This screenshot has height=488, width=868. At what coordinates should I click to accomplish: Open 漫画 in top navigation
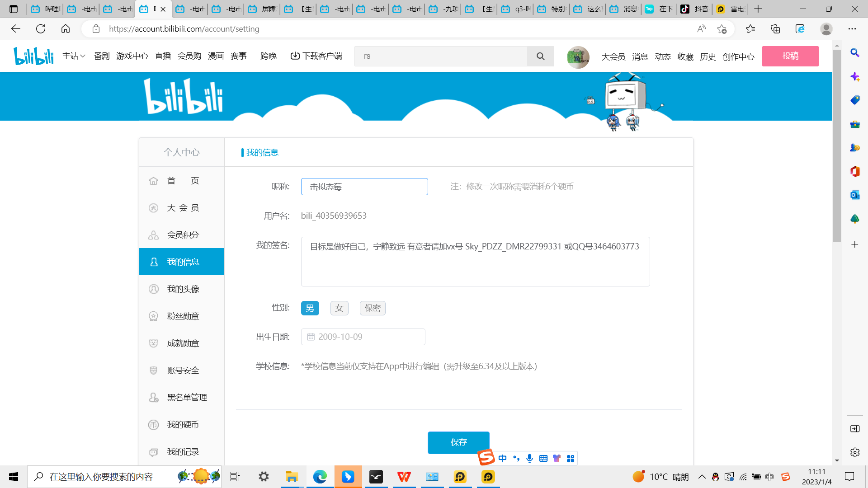[x=216, y=56]
